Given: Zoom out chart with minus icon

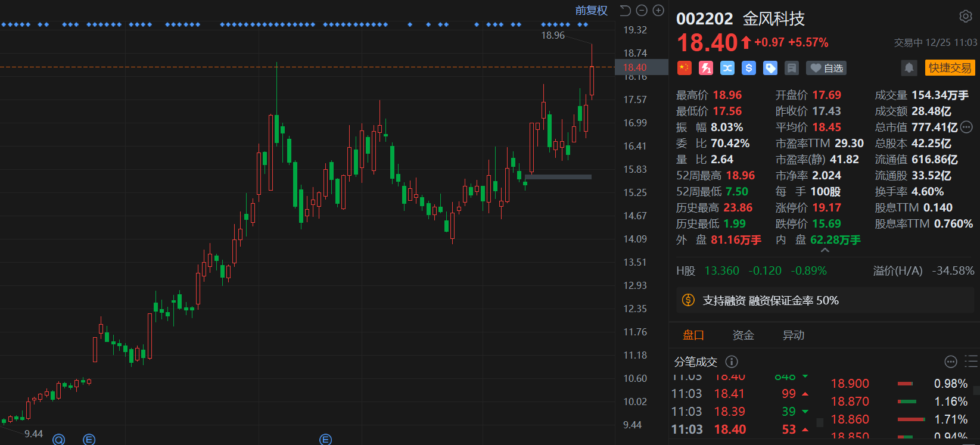Looking at the screenshot, I should [642, 10].
